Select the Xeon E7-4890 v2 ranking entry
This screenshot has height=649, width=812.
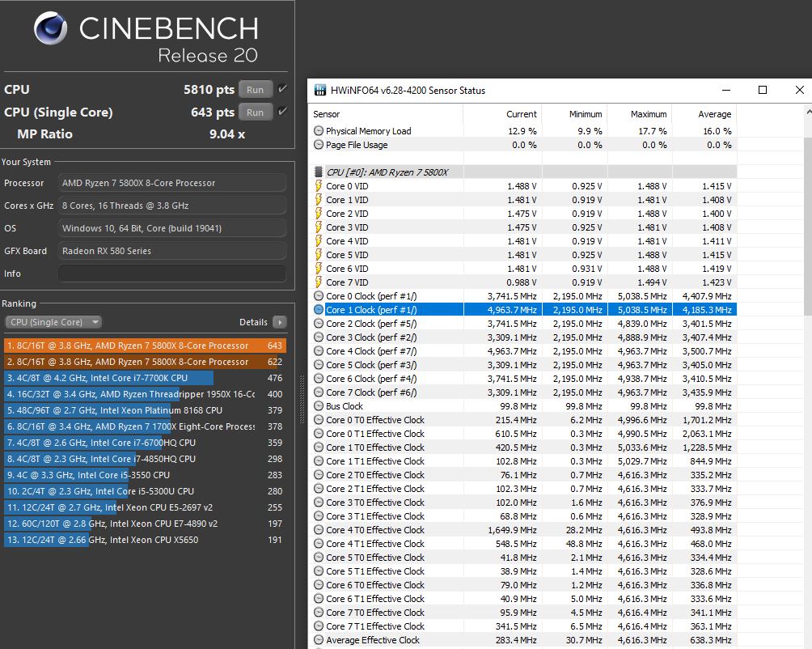pos(145,524)
